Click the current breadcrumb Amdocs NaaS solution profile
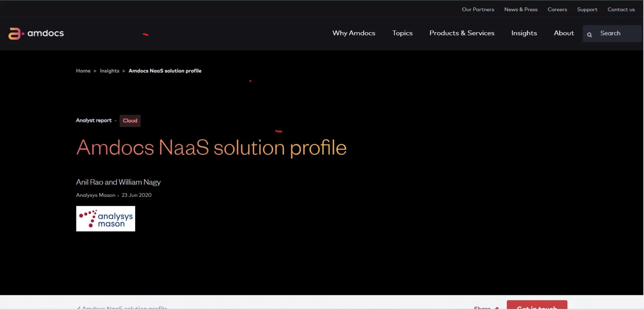The height and width of the screenshot is (310, 644). pos(165,71)
